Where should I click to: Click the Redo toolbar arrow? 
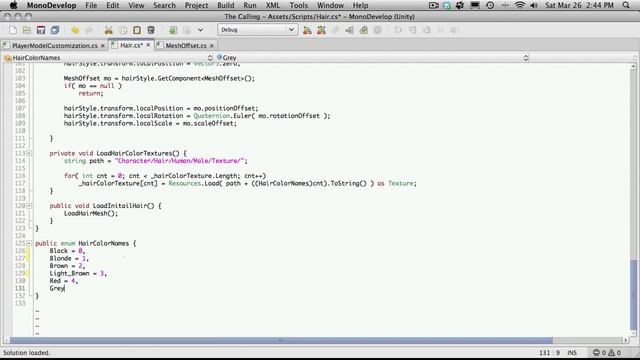pyautogui.click(x=89, y=30)
